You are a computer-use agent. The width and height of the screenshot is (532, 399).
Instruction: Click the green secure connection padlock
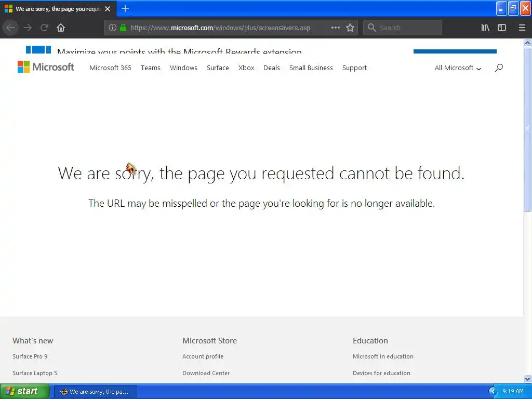[x=123, y=28]
